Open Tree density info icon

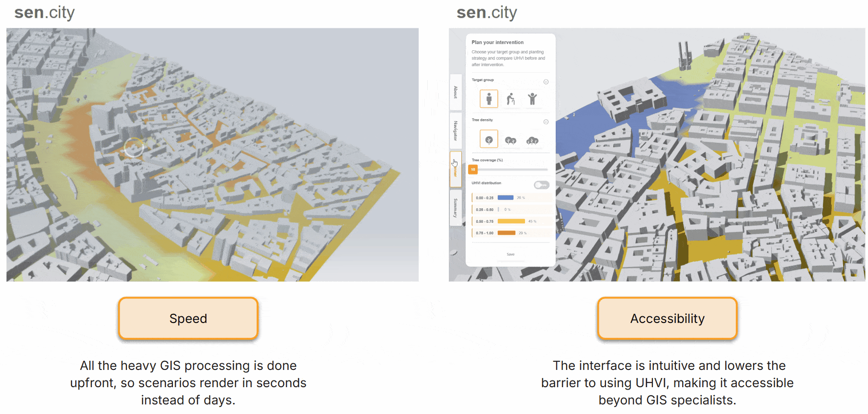[x=546, y=122]
